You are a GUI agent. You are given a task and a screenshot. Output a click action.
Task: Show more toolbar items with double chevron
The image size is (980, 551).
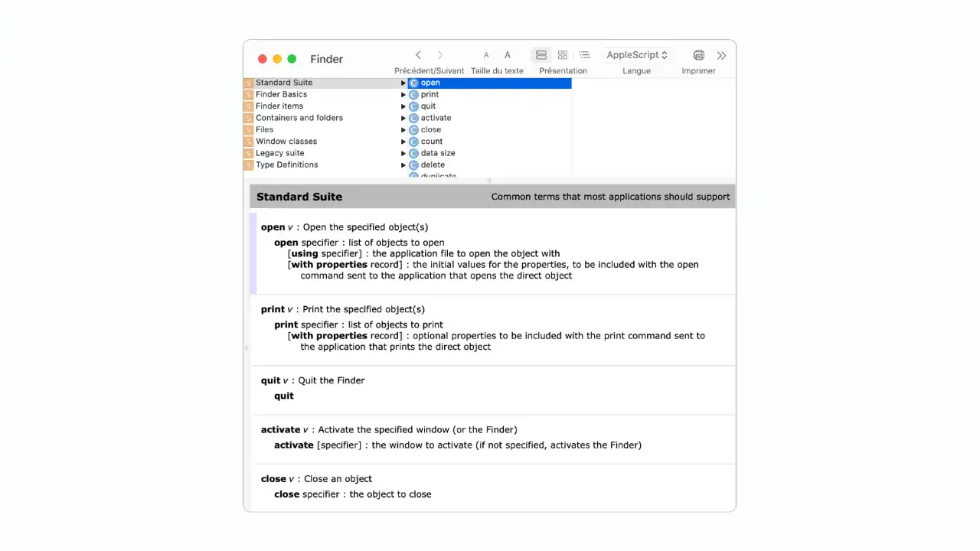721,55
